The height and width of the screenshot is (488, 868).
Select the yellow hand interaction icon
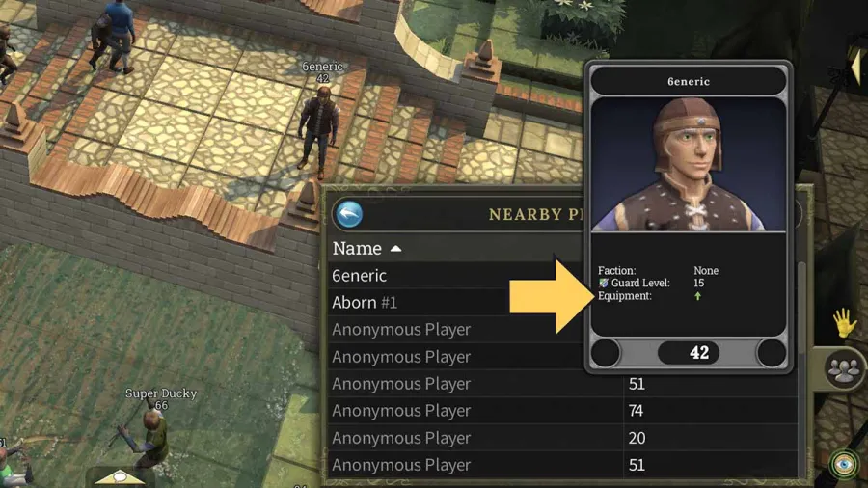(x=845, y=322)
